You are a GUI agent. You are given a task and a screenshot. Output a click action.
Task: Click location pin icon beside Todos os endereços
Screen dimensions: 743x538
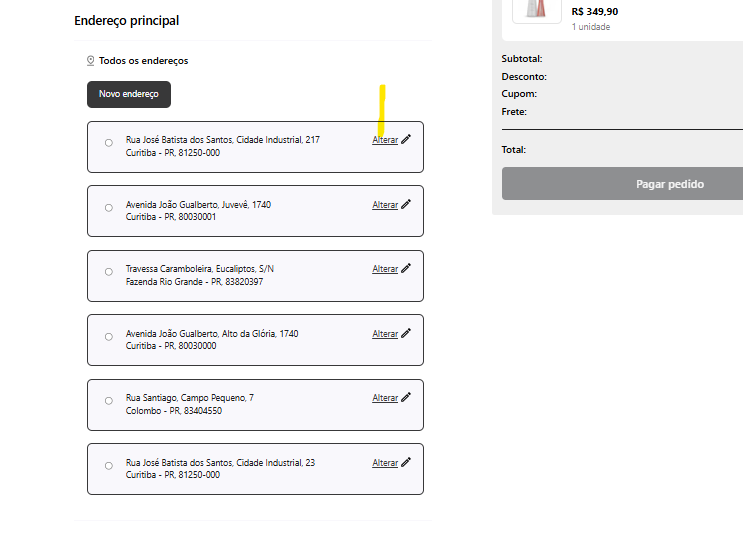(91, 61)
